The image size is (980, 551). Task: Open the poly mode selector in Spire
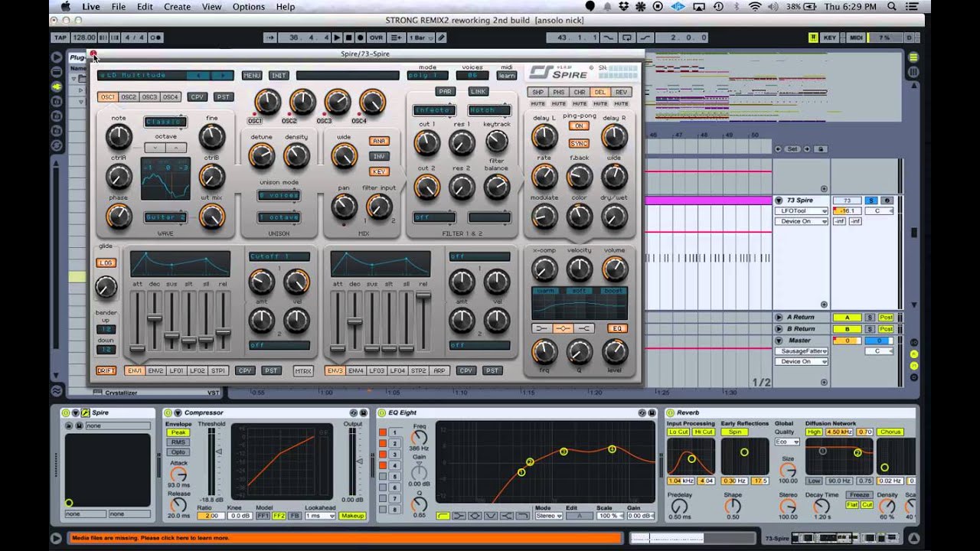pyautogui.click(x=429, y=76)
